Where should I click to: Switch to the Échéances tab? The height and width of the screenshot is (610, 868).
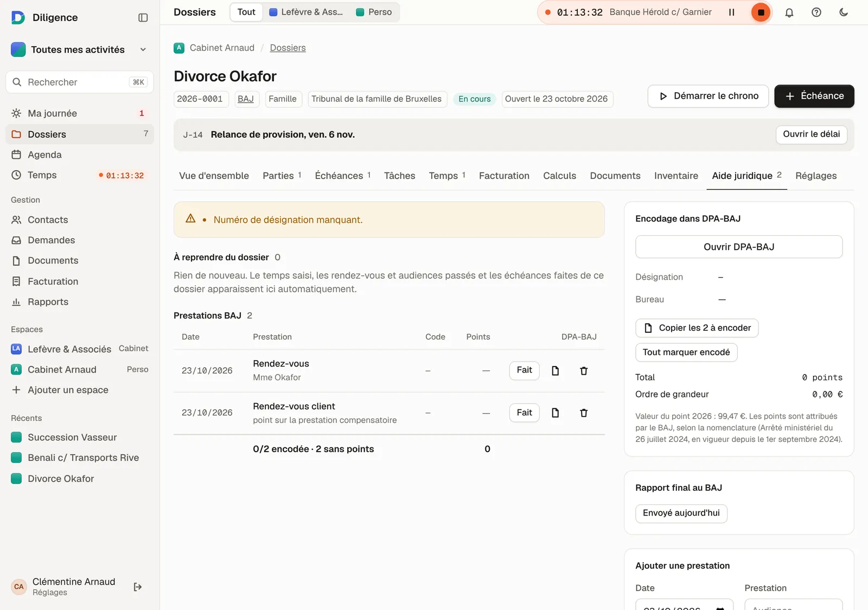(342, 176)
